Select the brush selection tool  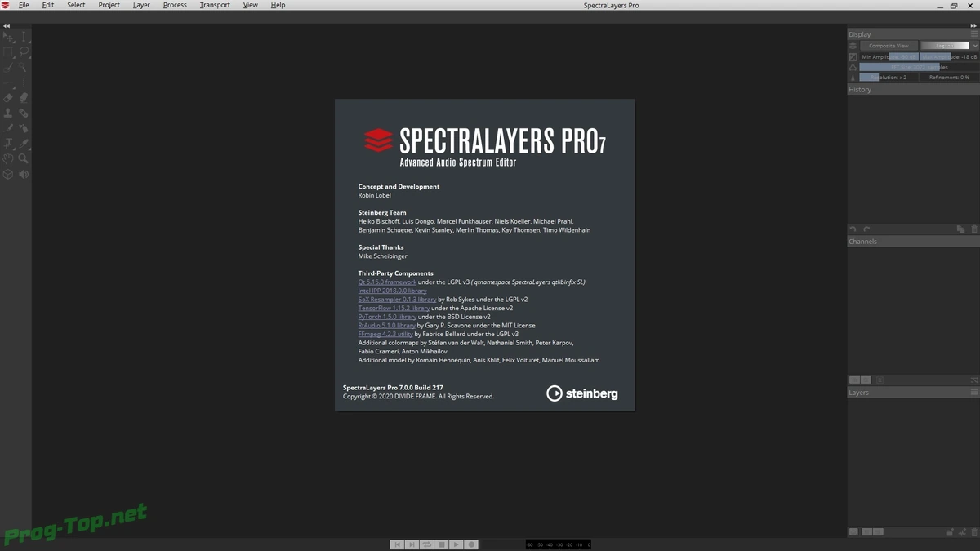click(8, 67)
